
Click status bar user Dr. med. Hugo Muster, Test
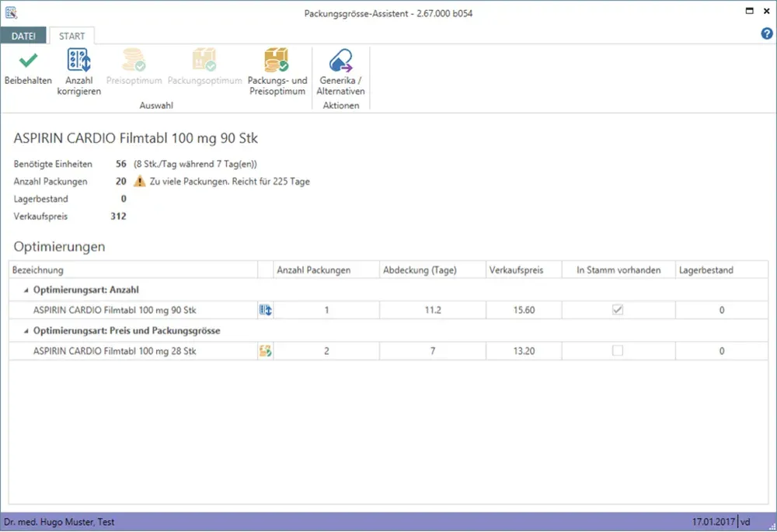tap(59, 522)
